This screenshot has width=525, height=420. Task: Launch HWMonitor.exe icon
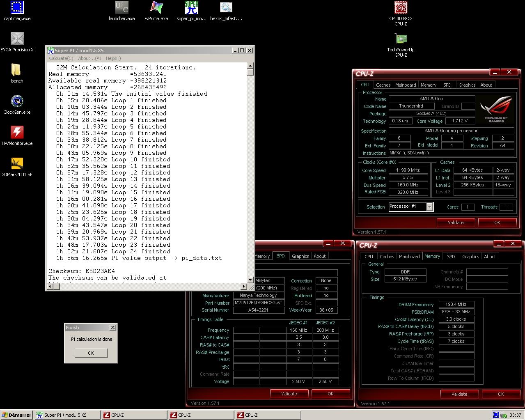tap(17, 135)
